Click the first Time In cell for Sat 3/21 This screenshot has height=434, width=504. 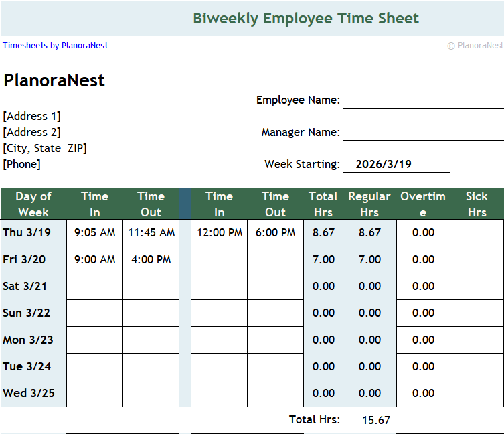(95, 287)
